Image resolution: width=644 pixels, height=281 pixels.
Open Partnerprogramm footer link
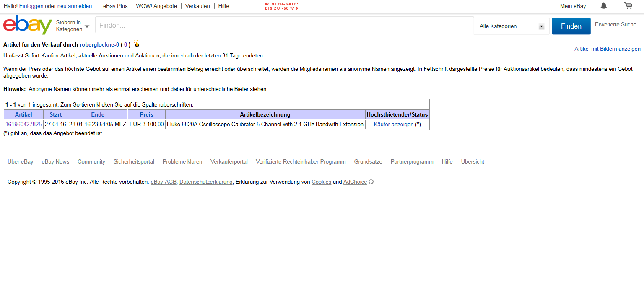(412, 161)
